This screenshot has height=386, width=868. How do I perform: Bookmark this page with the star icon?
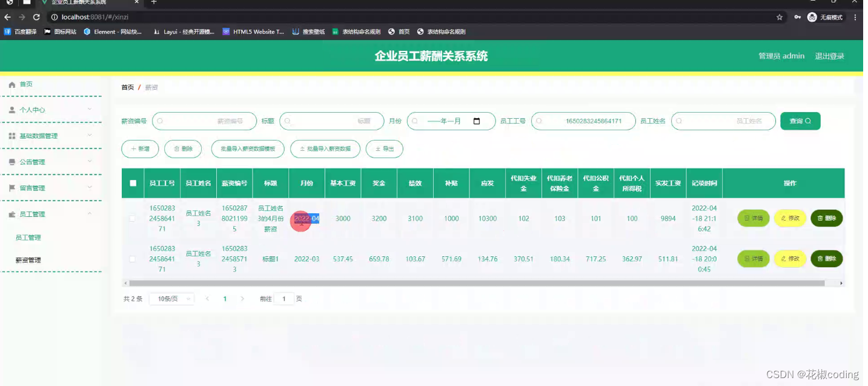coord(780,18)
